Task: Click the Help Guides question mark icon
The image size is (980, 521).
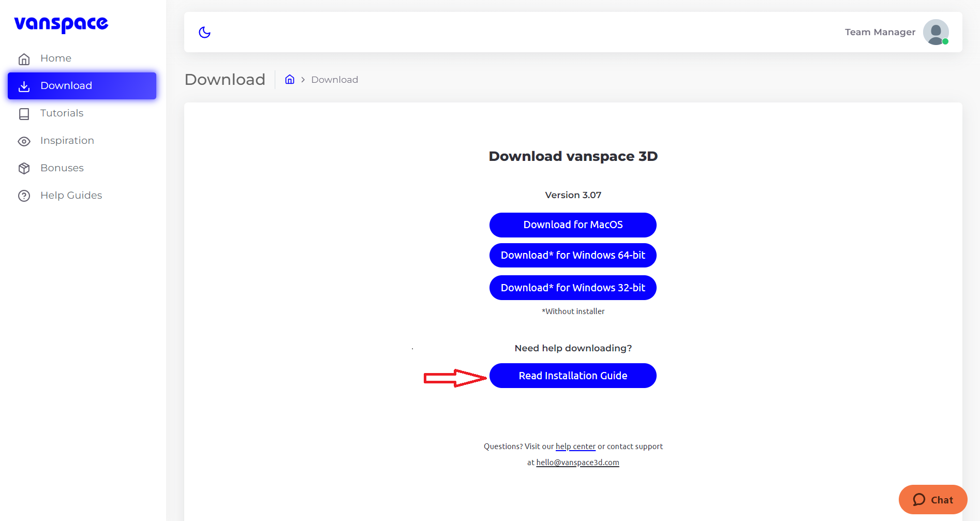Action: coord(24,196)
